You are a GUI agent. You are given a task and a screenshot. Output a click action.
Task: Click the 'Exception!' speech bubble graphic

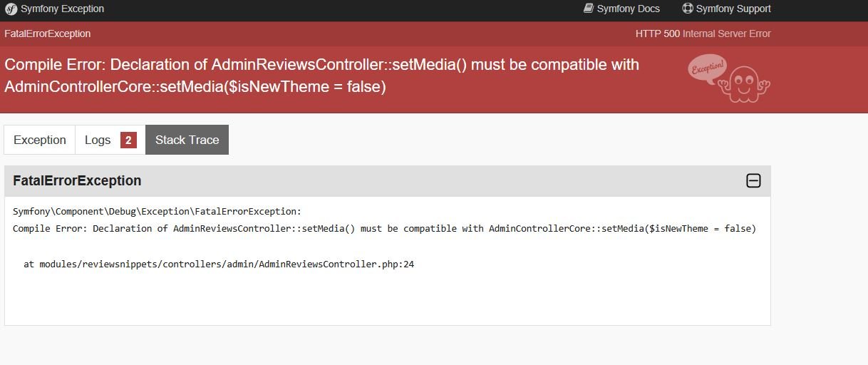(x=707, y=69)
